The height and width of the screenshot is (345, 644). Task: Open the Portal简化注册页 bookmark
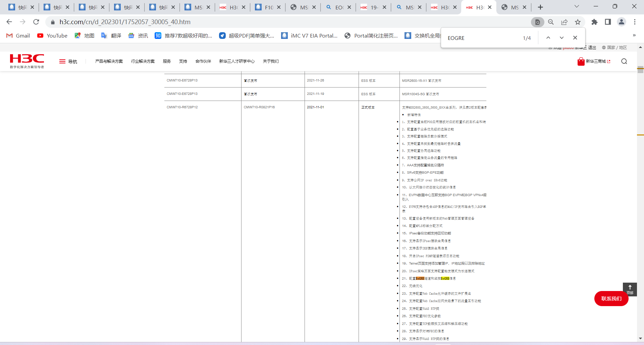pyautogui.click(x=371, y=36)
